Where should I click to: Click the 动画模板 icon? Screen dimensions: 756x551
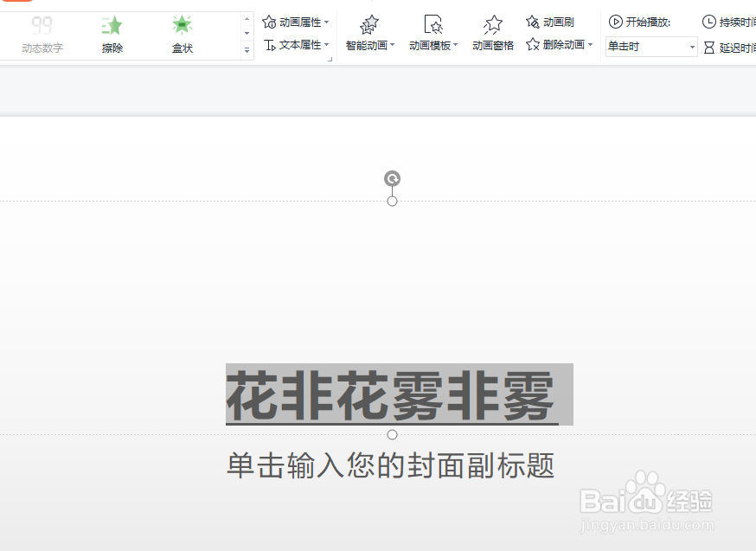433,24
